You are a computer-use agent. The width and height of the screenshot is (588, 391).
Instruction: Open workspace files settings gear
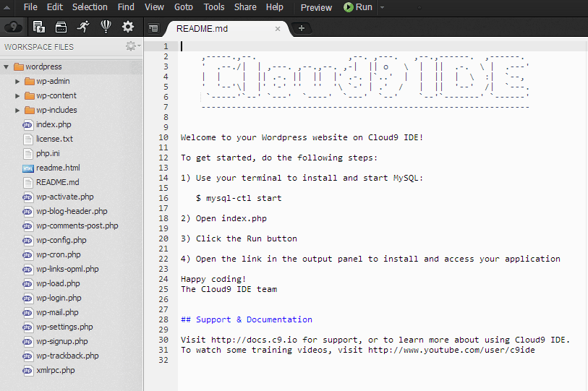(x=130, y=46)
